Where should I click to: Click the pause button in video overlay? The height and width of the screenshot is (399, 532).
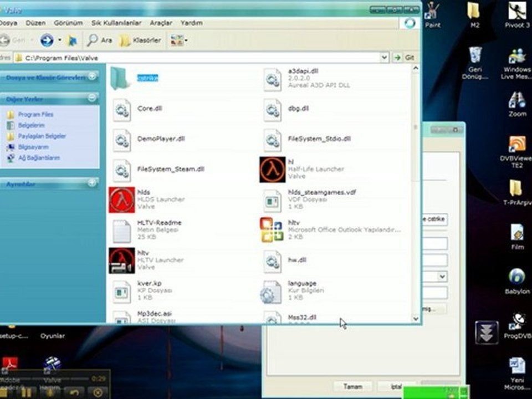pyautogui.click(x=26, y=392)
